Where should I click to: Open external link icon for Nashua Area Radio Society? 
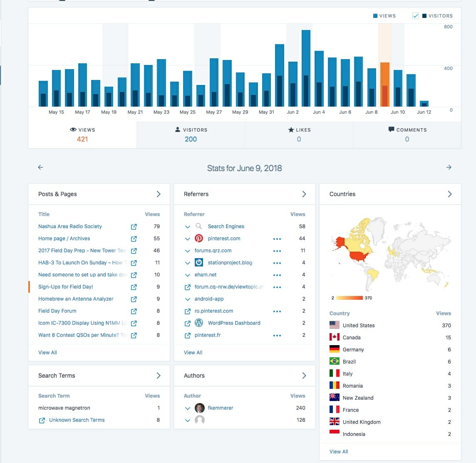click(x=134, y=227)
